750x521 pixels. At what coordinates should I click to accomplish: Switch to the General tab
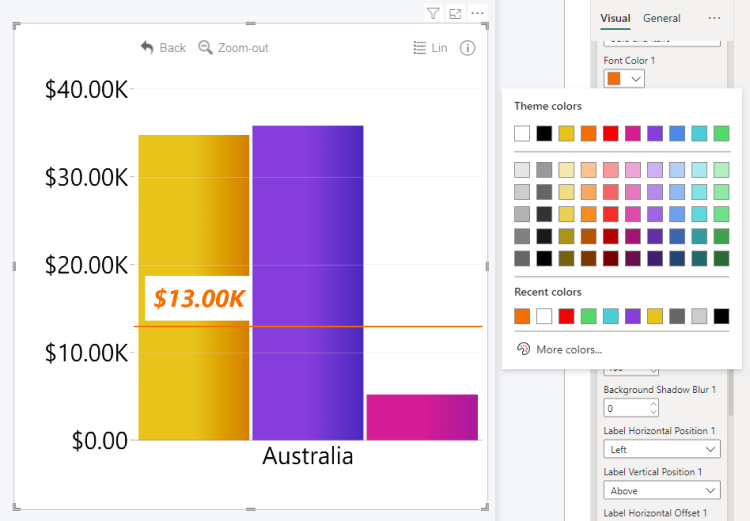(x=661, y=18)
